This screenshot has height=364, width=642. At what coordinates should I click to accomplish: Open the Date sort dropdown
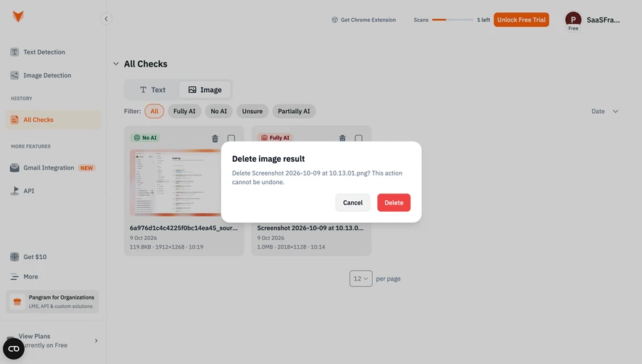pyautogui.click(x=605, y=112)
